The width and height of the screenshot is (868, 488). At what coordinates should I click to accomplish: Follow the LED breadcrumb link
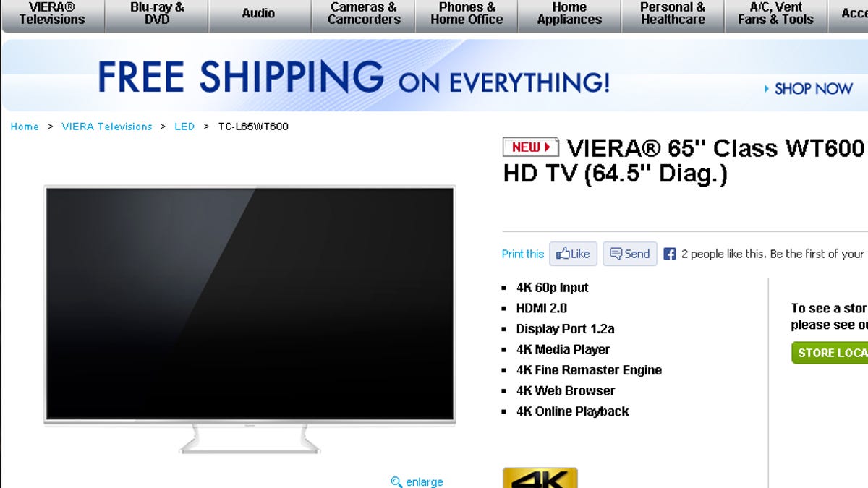(x=184, y=127)
